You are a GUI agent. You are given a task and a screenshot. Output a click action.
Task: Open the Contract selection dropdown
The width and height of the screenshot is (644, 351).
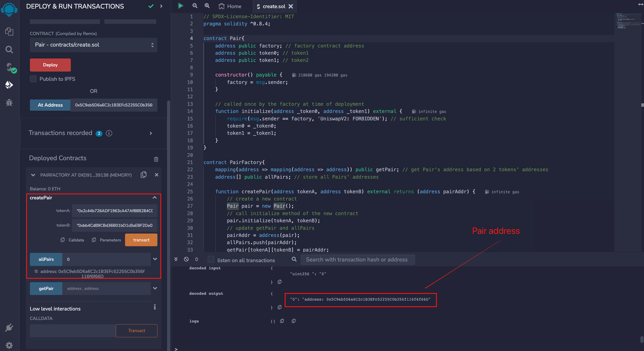coord(93,45)
